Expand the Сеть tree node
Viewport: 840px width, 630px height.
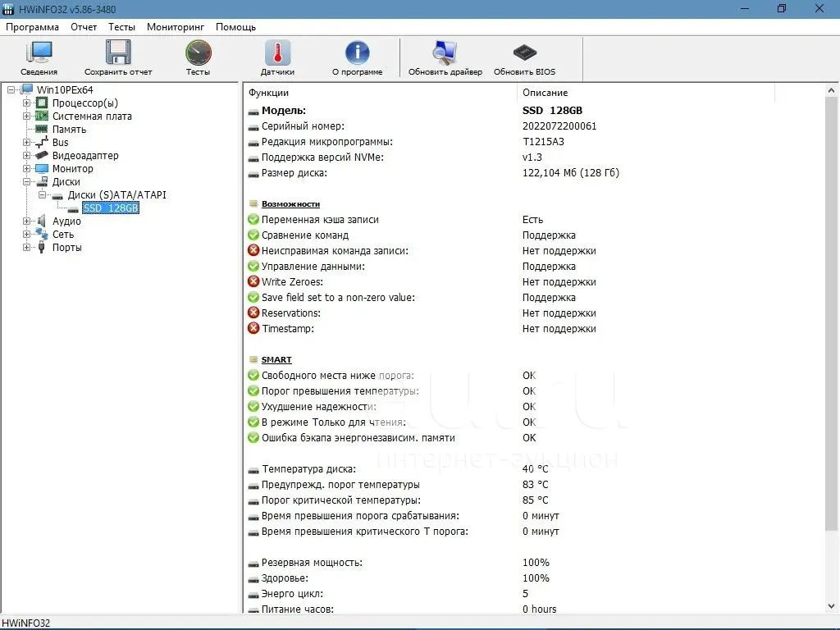click(x=26, y=234)
